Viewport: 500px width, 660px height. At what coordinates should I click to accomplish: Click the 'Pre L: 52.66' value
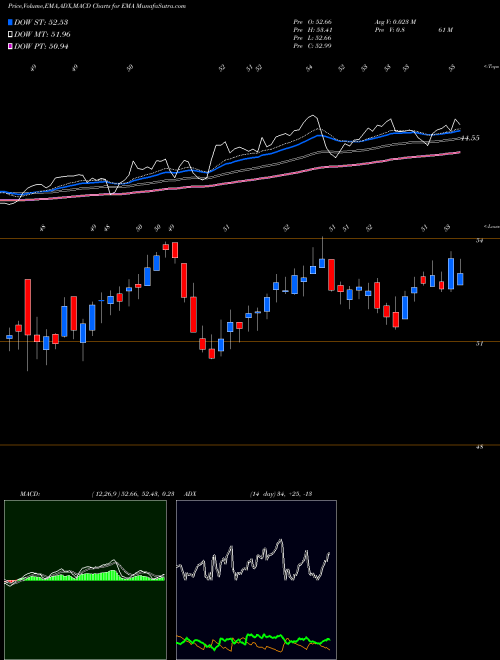[x=313, y=38]
